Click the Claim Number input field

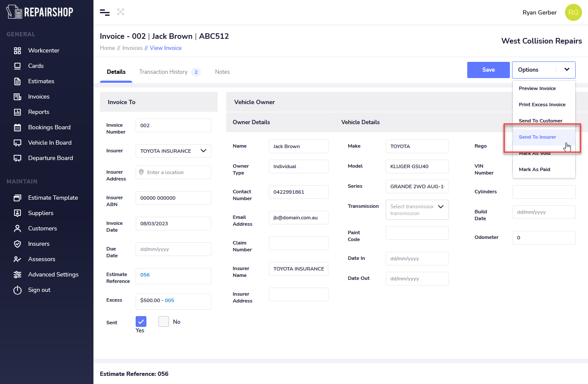click(x=298, y=243)
